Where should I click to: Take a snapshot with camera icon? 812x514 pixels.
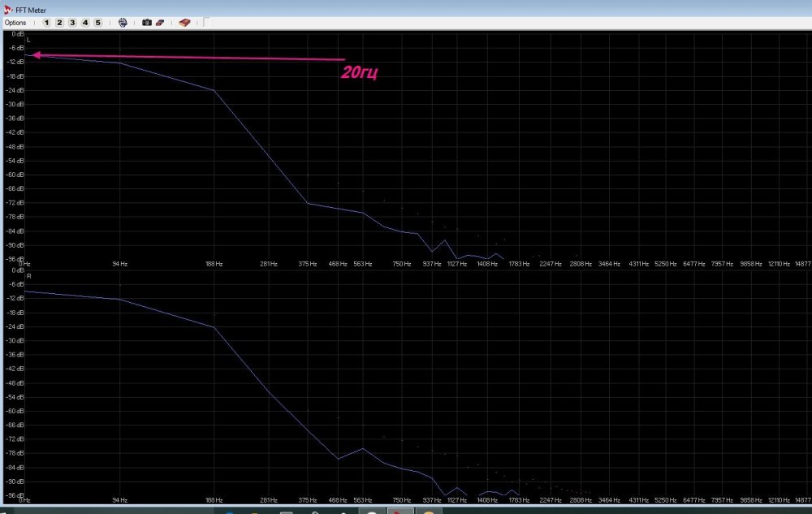pyautogui.click(x=147, y=23)
